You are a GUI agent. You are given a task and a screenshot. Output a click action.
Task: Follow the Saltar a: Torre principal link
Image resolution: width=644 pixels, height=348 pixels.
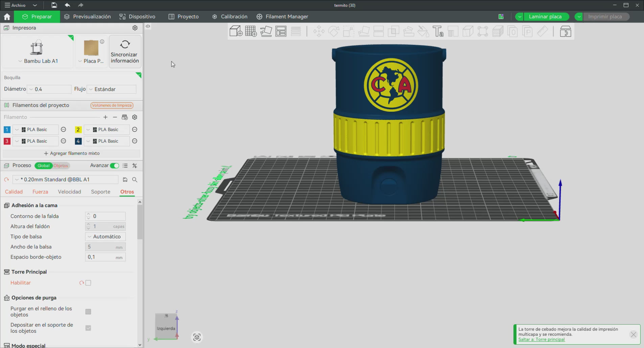(542, 340)
